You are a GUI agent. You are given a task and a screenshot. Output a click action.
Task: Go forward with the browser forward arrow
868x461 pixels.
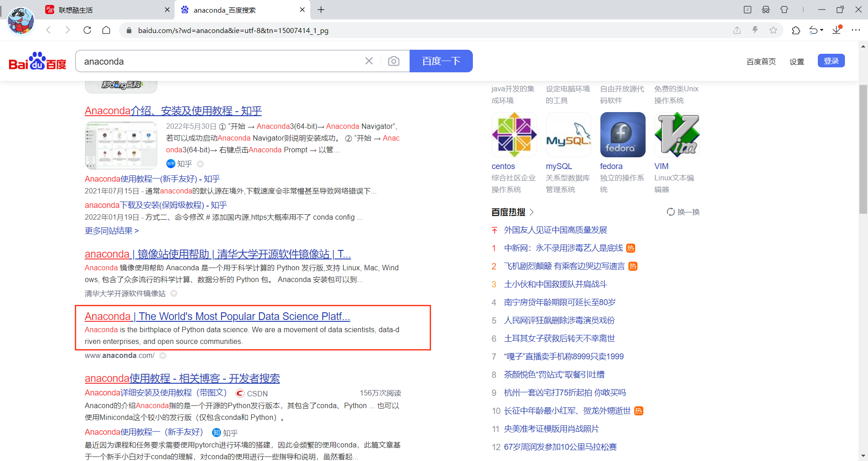(68, 30)
